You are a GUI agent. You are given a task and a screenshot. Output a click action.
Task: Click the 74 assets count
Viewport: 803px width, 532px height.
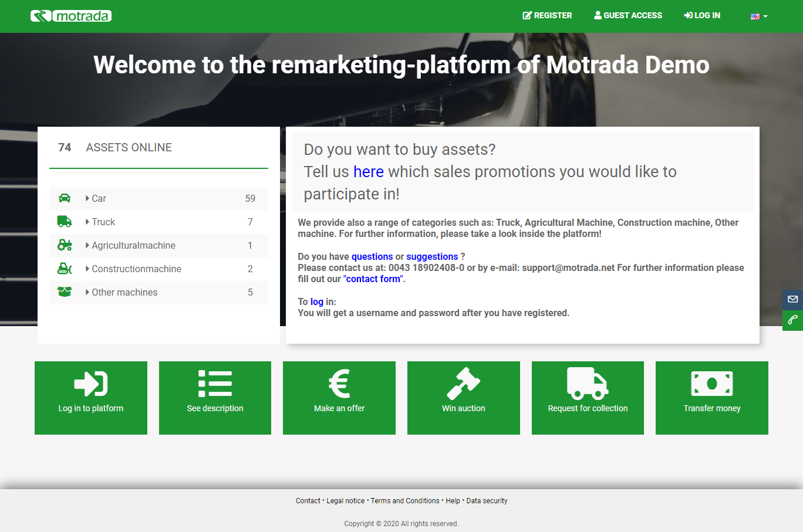[65, 148]
